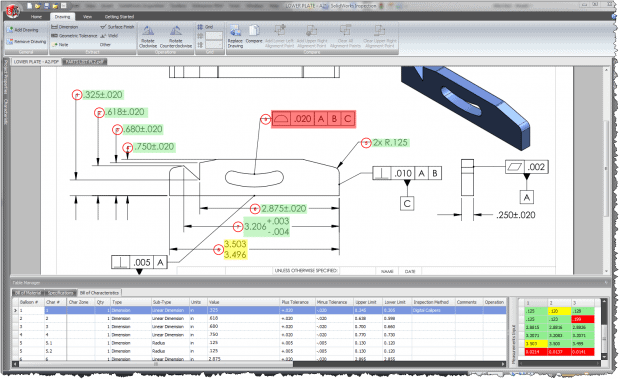
Task: Select the Weld extract tool
Action: pos(110,36)
